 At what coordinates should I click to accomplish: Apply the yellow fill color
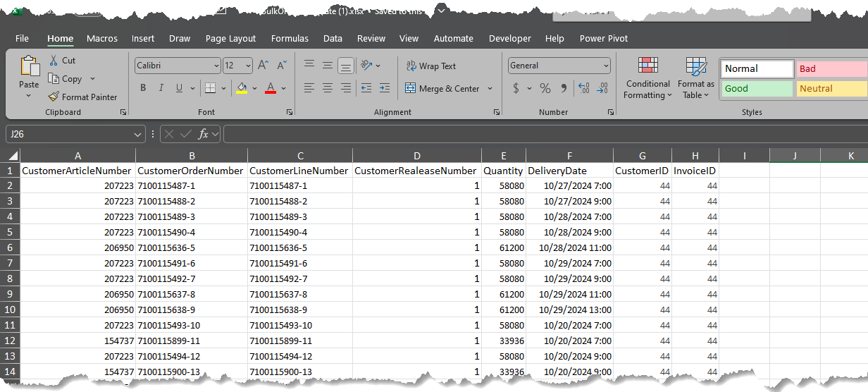point(242,88)
